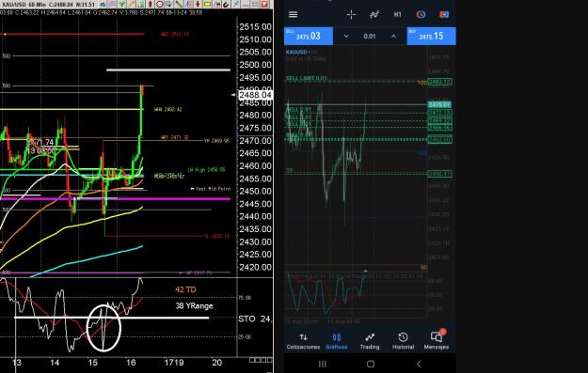Image resolution: width=588 pixels, height=373 pixels.
Task: Tap the SELL 2475.03 button
Action: tap(309, 36)
